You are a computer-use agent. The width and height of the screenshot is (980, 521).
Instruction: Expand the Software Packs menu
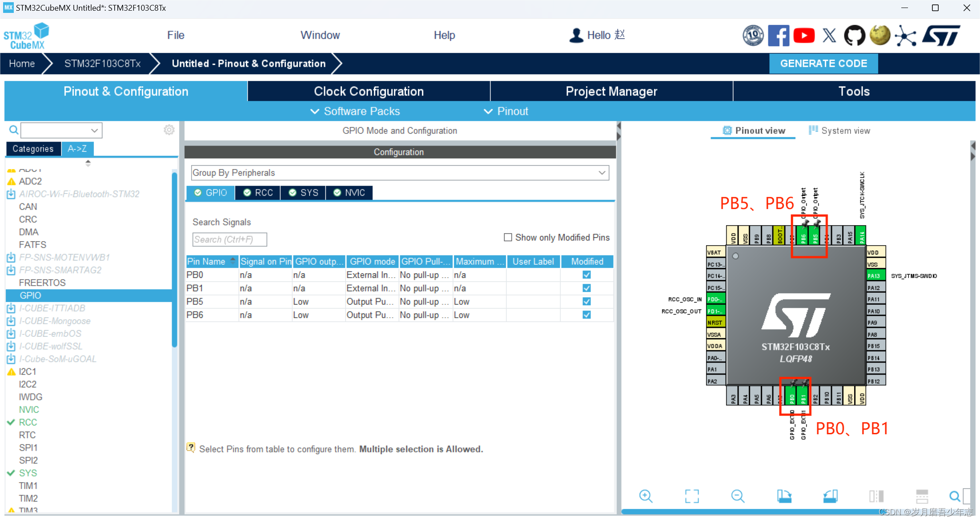pyautogui.click(x=355, y=111)
